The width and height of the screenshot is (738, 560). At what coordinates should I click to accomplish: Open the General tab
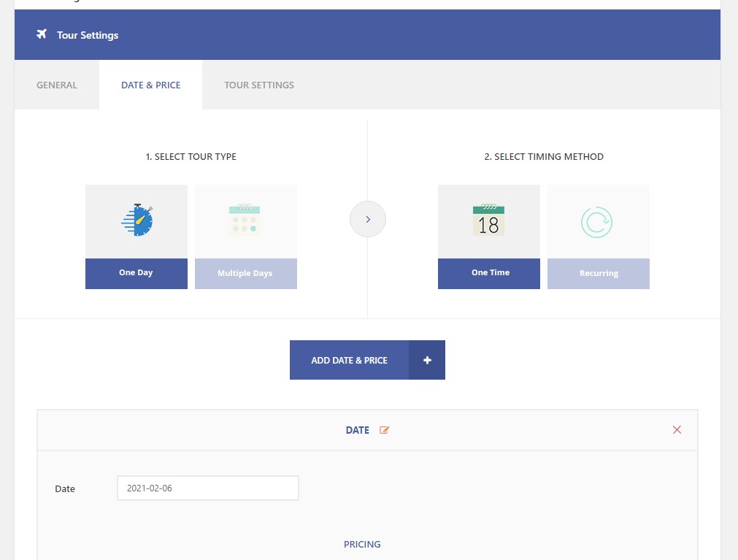(57, 85)
